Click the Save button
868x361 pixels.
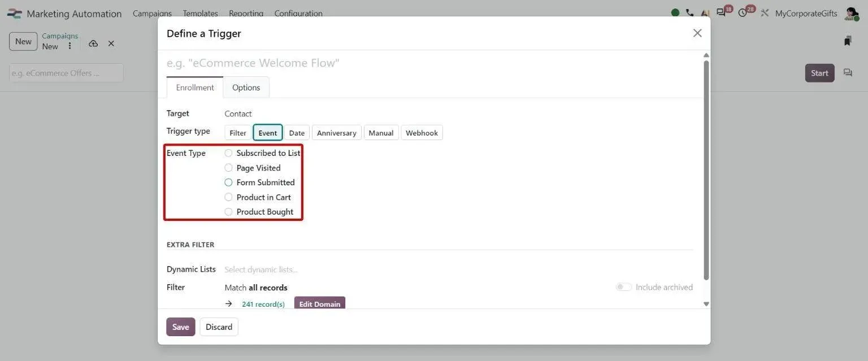(x=181, y=327)
